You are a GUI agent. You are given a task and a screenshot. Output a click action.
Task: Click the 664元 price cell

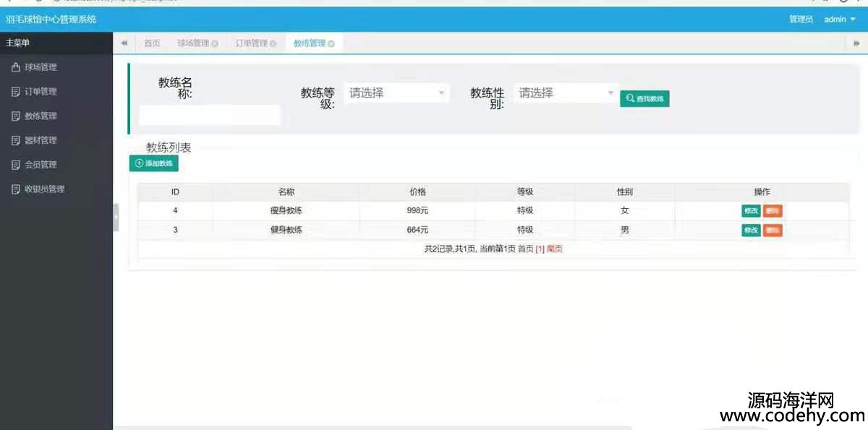coord(417,231)
